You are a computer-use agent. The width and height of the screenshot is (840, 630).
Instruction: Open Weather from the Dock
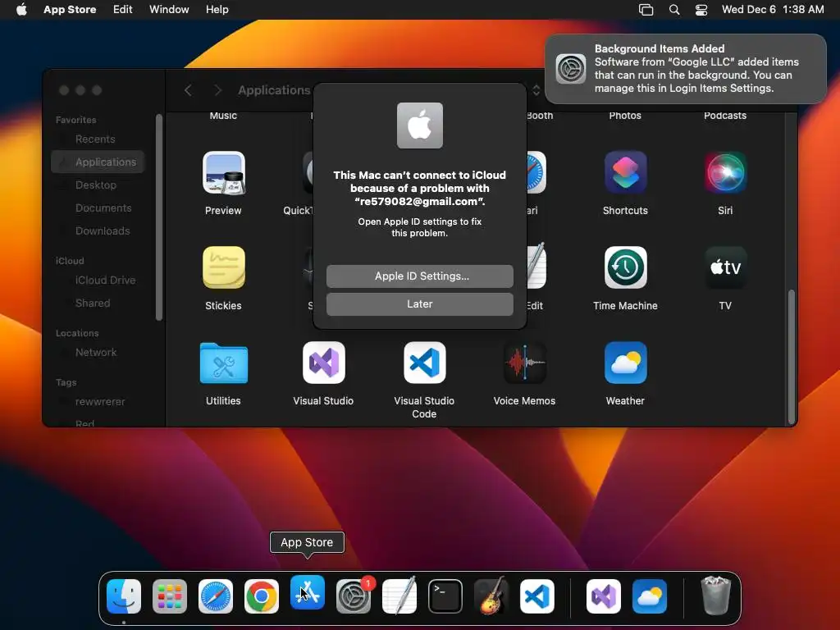[x=650, y=596]
